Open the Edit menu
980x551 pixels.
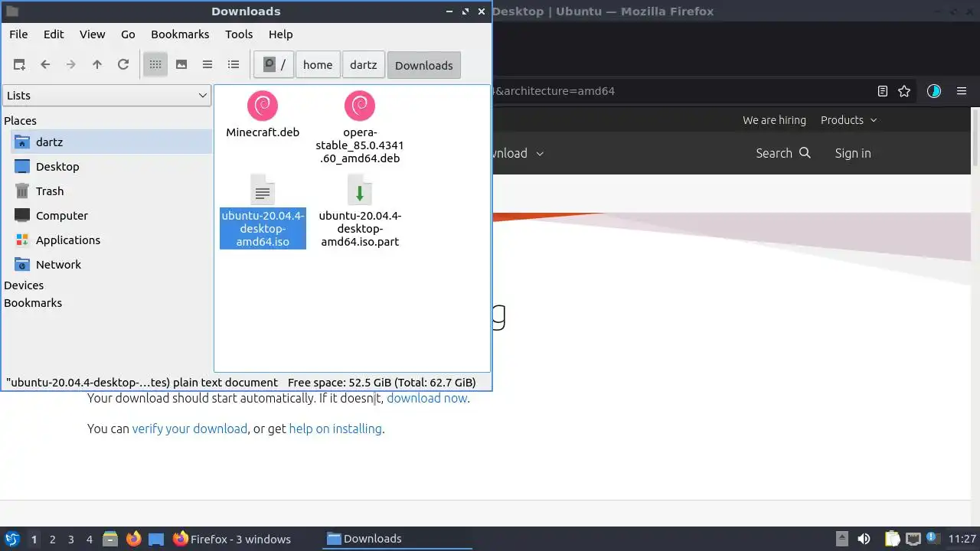coord(54,34)
